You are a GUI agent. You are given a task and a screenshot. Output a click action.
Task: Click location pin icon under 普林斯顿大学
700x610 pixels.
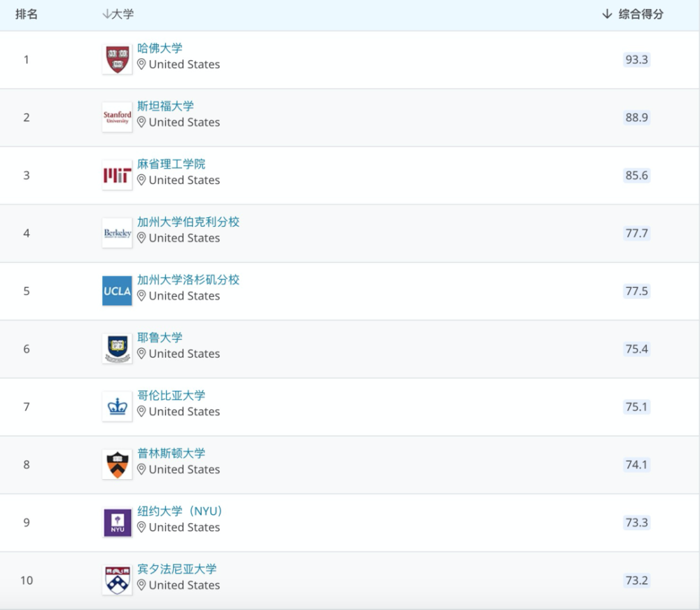pyautogui.click(x=141, y=469)
